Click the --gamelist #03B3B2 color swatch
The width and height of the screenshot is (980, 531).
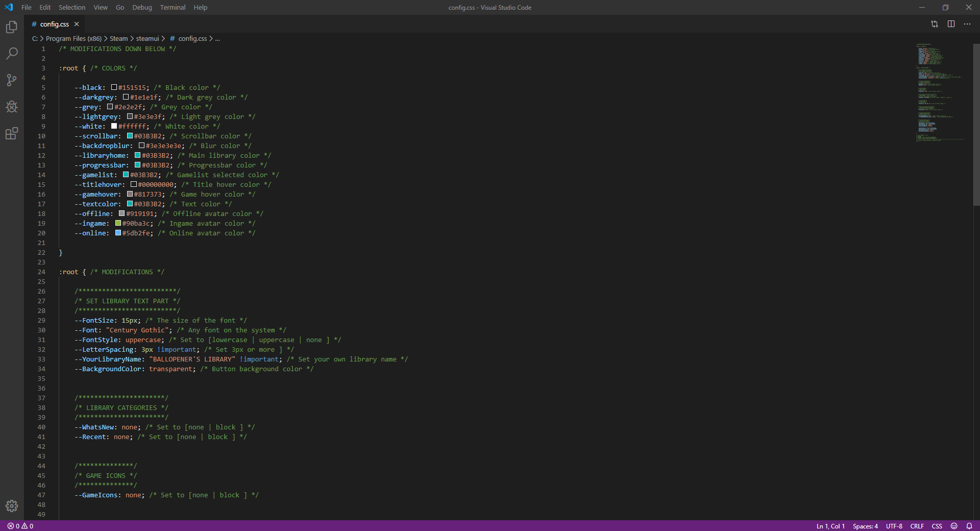tap(126, 175)
